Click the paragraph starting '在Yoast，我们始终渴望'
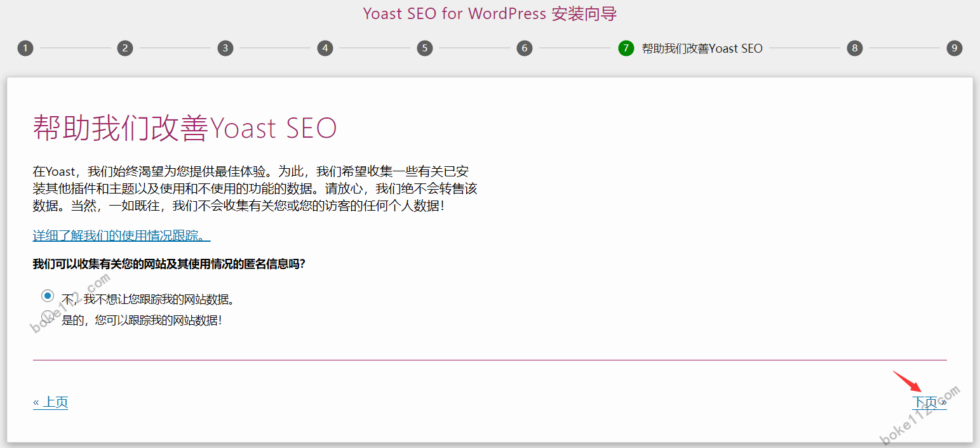This screenshot has width=980, height=448. pos(255,189)
